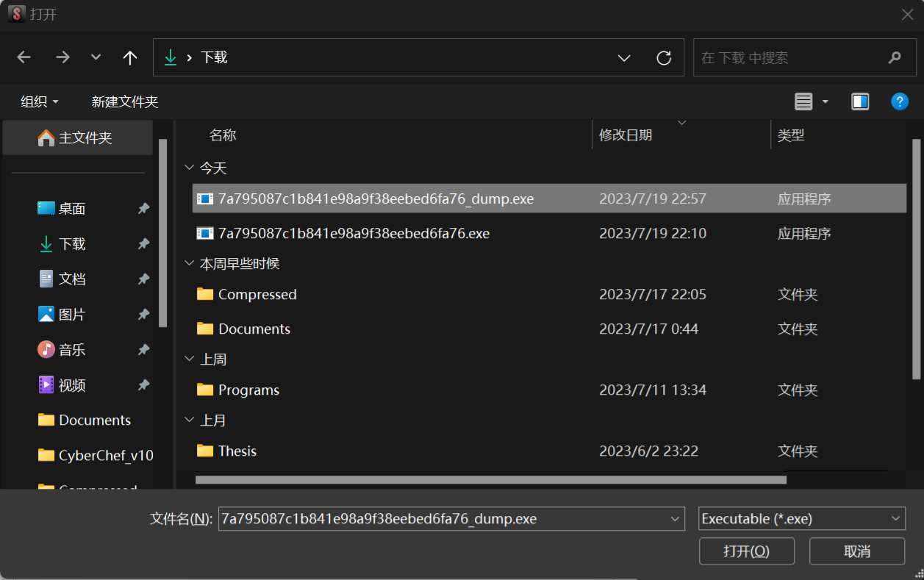Screen dimensions: 924x580
Task: Toggle the preview pane icon
Action: click(860, 101)
